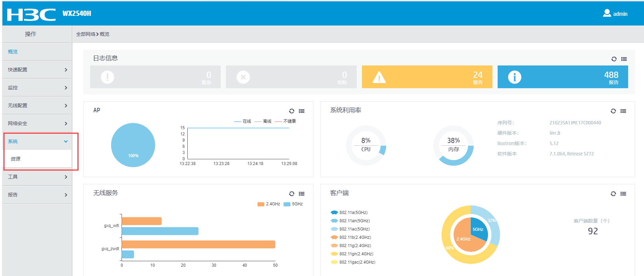Refresh the 客户端 panel
Image resolution: width=644 pixels, height=276 pixels.
613,194
